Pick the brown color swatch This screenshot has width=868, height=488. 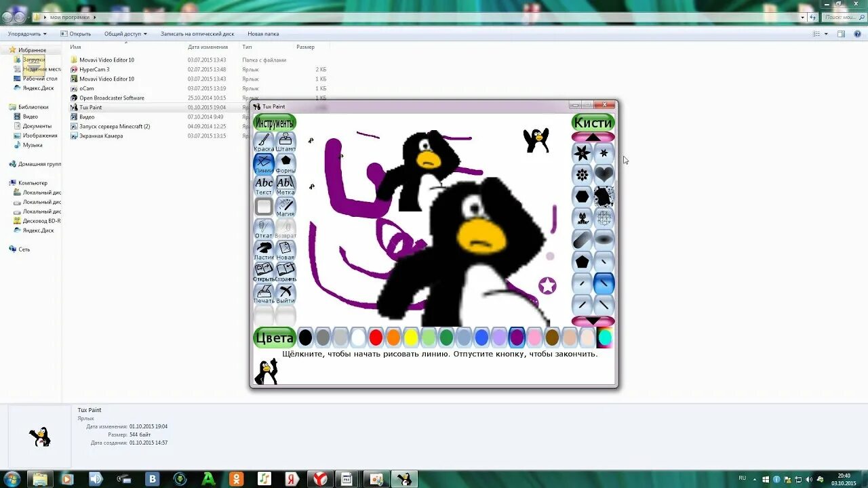tap(552, 338)
